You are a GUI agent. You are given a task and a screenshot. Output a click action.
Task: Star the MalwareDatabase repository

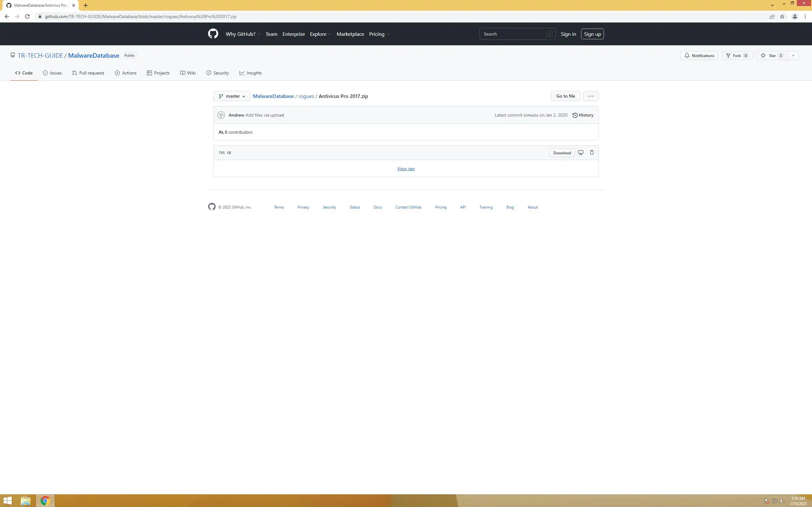pyautogui.click(x=772, y=56)
